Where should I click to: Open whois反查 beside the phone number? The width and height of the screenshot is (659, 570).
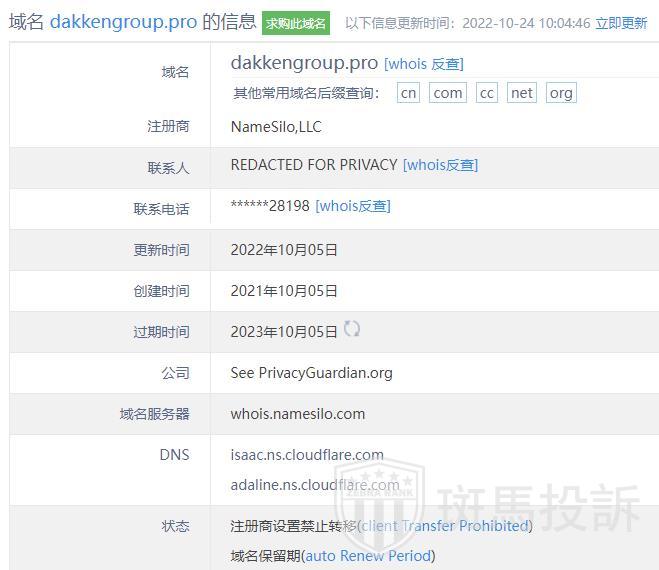(x=353, y=206)
